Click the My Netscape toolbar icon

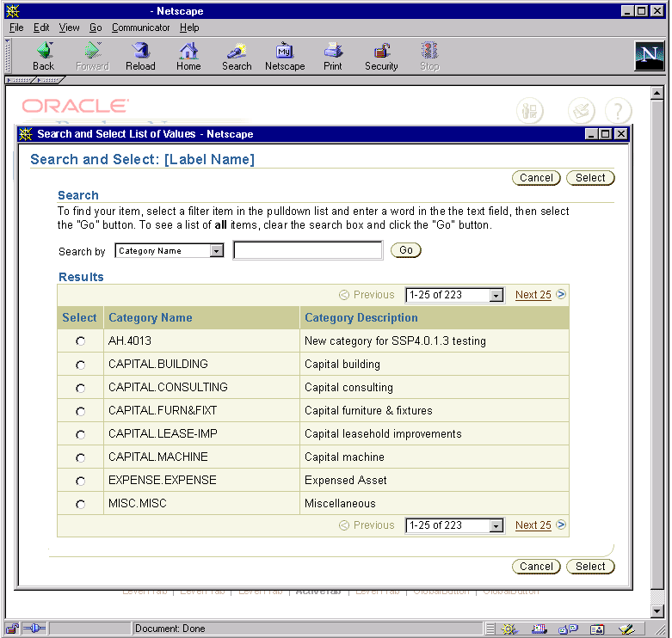click(285, 57)
